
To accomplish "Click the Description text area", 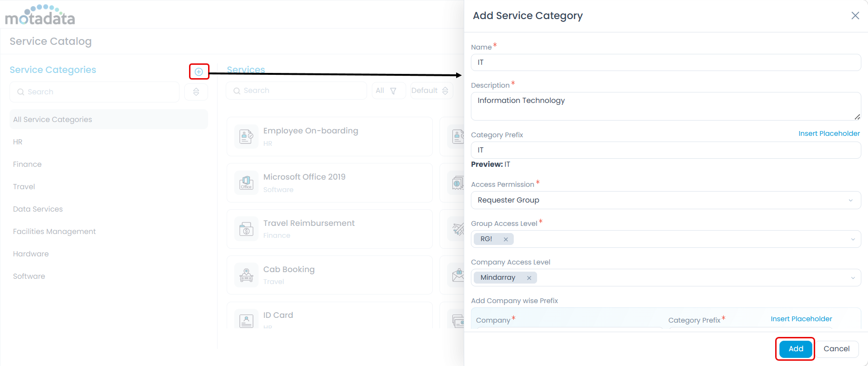I will tap(666, 106).
